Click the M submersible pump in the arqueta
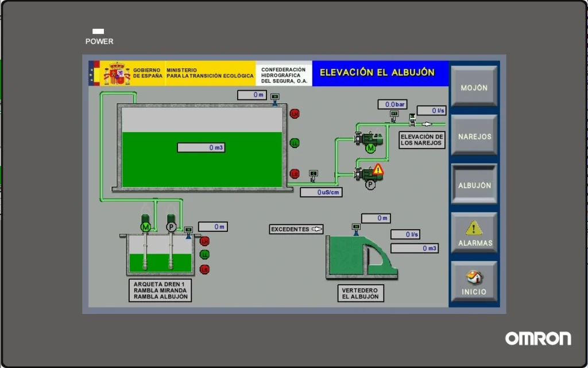The height and width of the screenshot is (368, 588). (145, 227)
